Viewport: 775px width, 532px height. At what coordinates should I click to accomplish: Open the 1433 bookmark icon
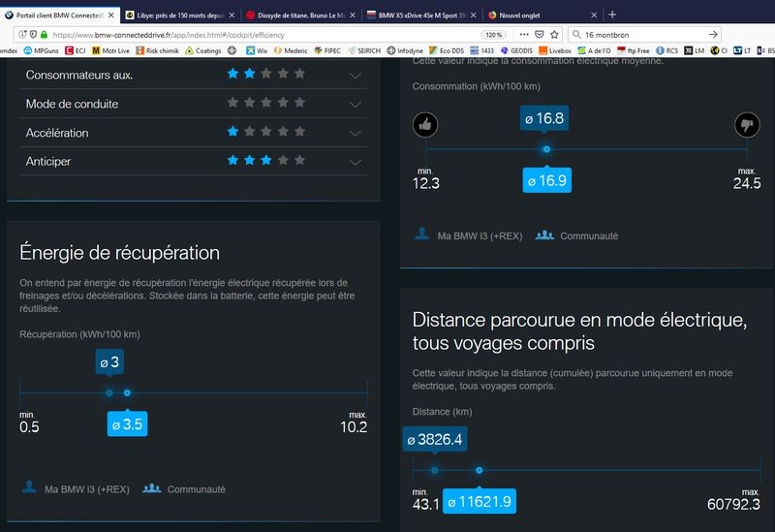click(x=474, y=50)
